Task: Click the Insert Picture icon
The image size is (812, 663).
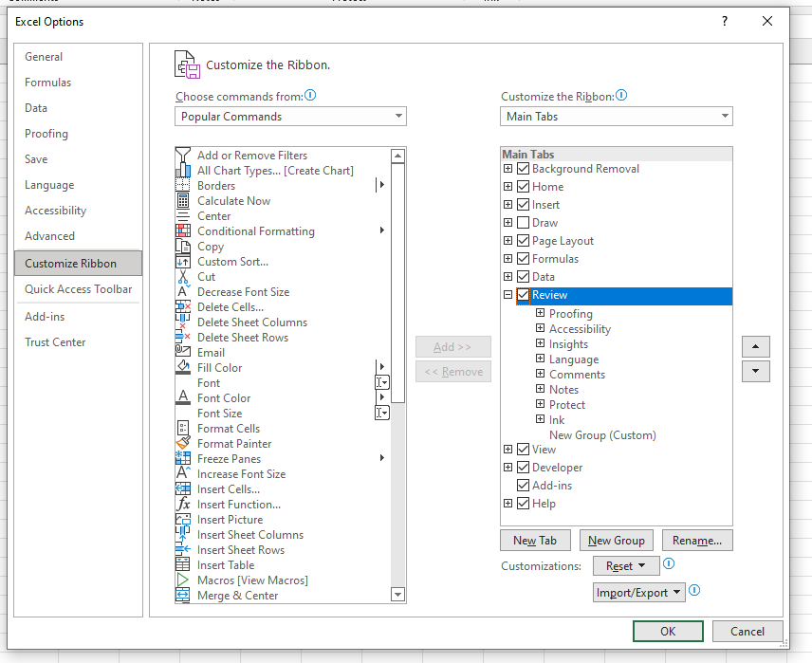Action: [183, 519]
